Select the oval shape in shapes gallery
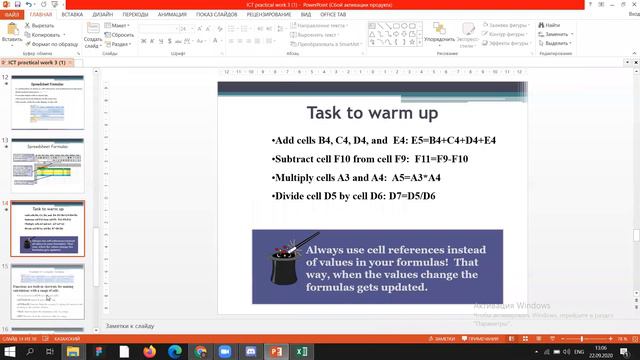This screenshot has width=640, height=360. click(x=404, y=26)
